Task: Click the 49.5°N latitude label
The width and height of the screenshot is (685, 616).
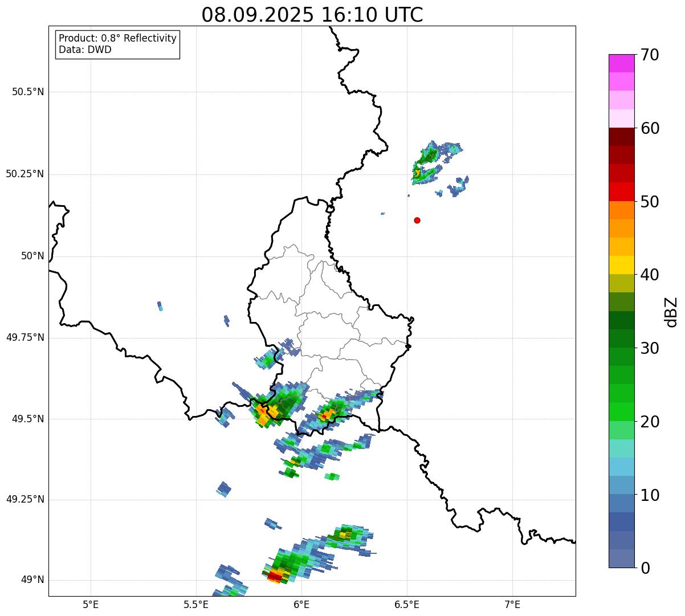Action: pos(28,419)
